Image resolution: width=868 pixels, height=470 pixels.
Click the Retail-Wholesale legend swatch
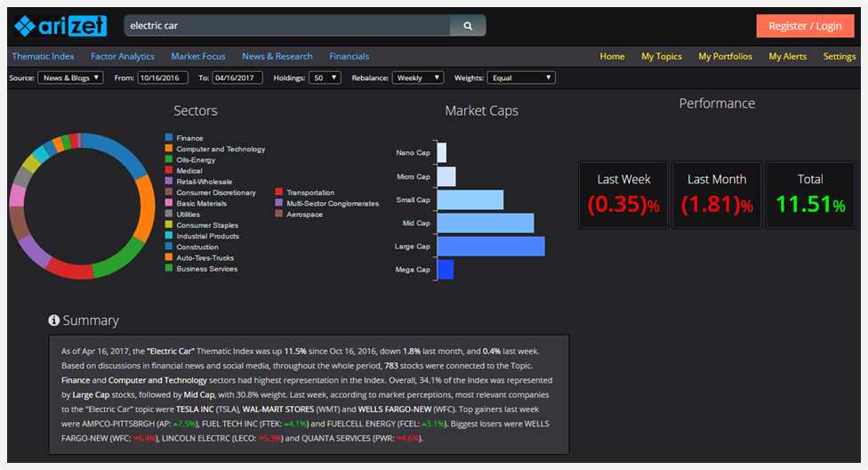tap(169, 182)
